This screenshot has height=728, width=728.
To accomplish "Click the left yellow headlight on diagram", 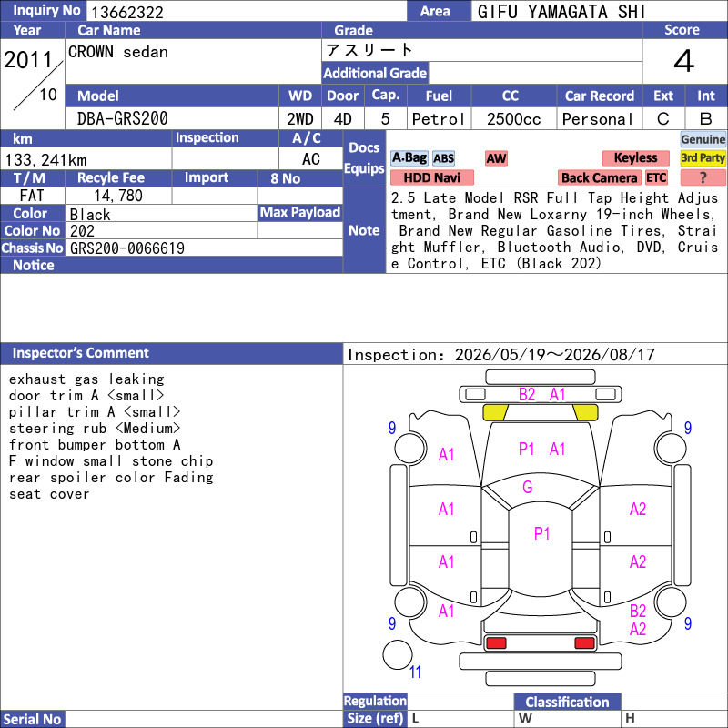I will pos(495,412).
